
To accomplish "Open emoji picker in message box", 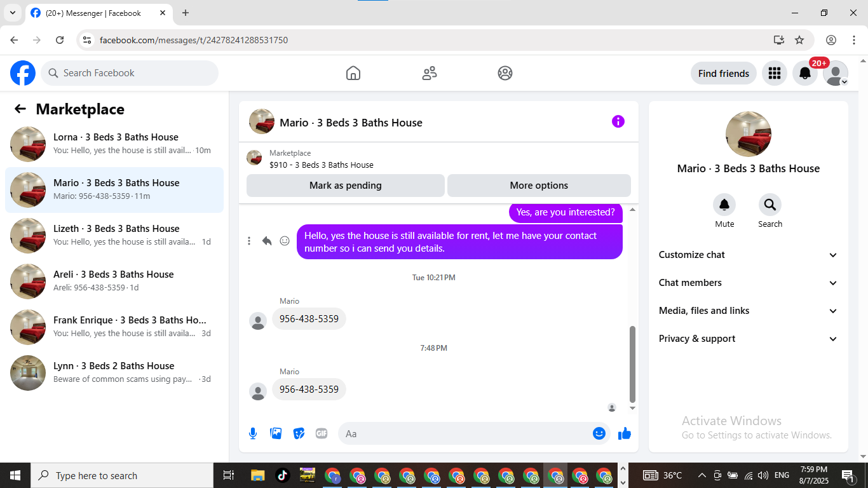I will pos(599,433).
